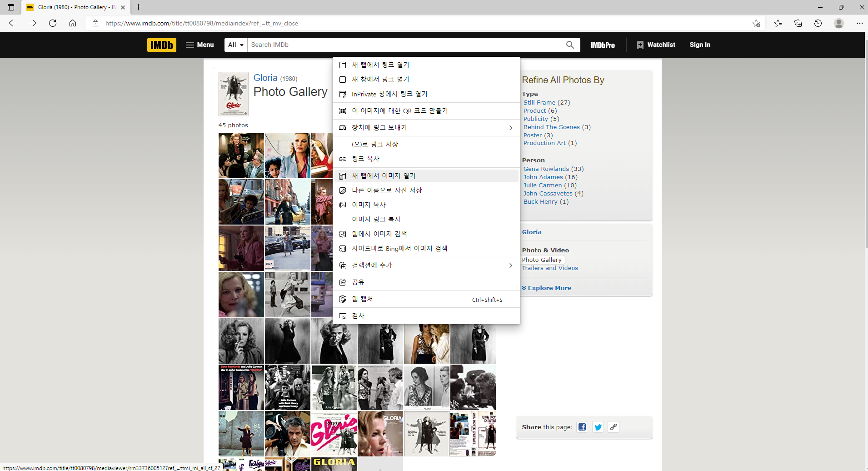Screen dimensions: 868x471
Task: View site information lock icon
Action: coord(95,23)
